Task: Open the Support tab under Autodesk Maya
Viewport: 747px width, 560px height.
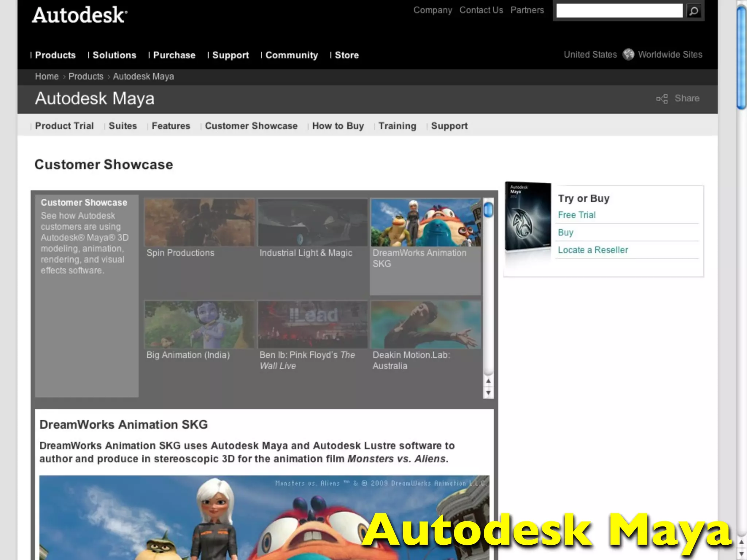Action: pos(449,126)
